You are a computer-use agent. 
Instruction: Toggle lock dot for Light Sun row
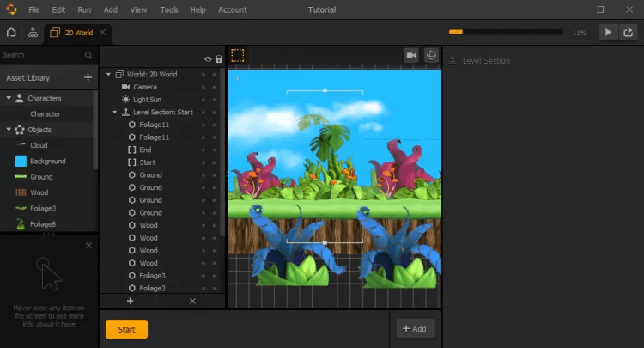coord(215,100)
